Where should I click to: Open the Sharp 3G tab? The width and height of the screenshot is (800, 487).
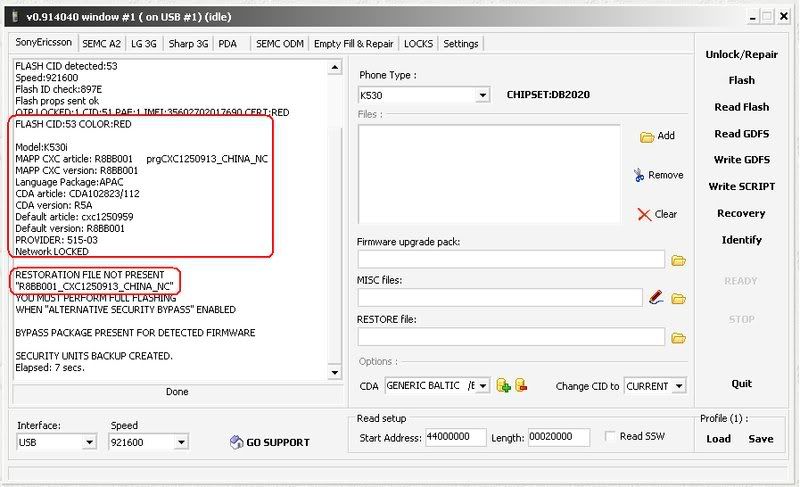(188, 44)
